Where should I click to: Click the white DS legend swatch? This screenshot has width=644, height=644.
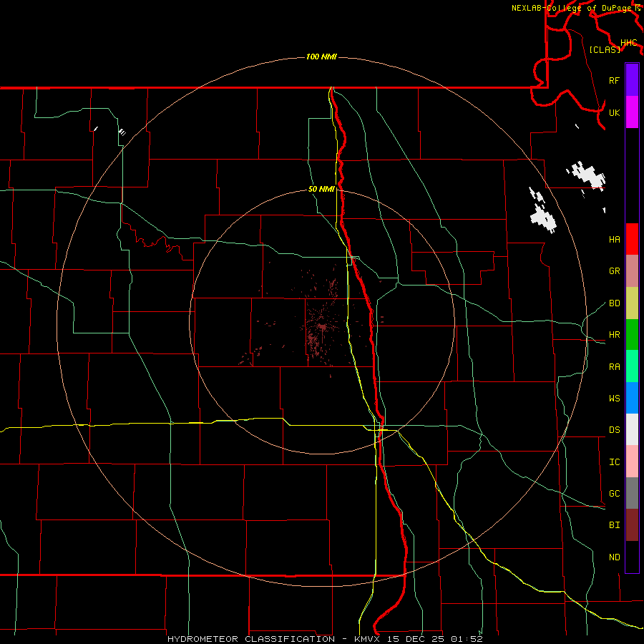[x=632, y=429]
